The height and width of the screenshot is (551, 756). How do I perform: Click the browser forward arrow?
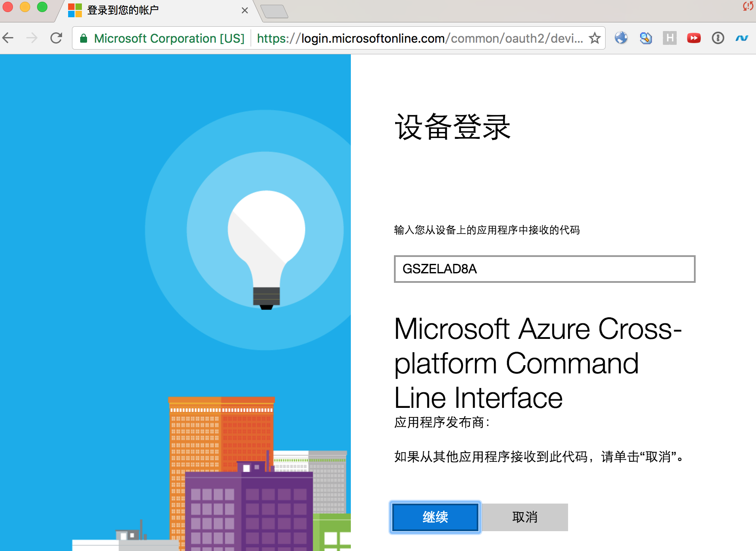[x=32, y=38]
